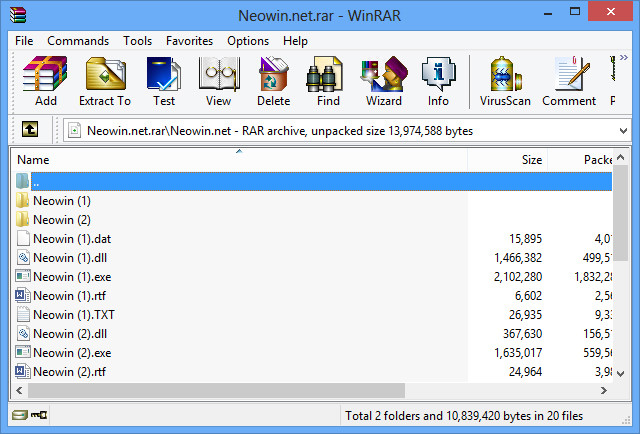Viewport: 640px width, 434px height.
Task: Click size value 15,895
Action: (525, 239)
